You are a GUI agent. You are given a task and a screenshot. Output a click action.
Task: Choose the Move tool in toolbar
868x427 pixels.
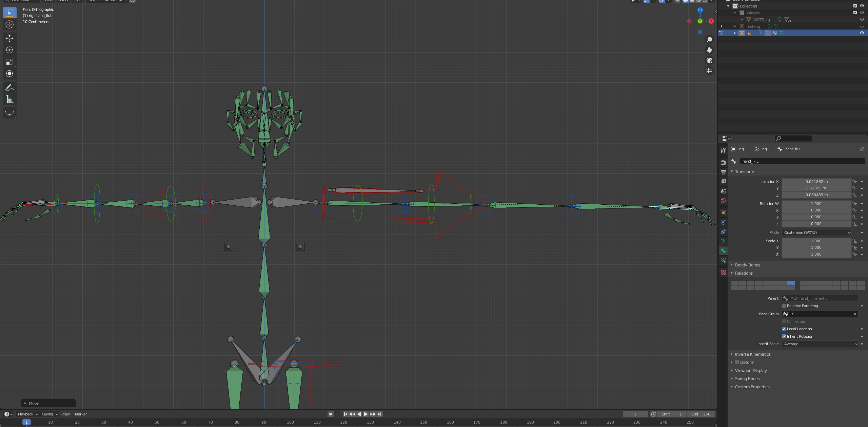point(9,38)
